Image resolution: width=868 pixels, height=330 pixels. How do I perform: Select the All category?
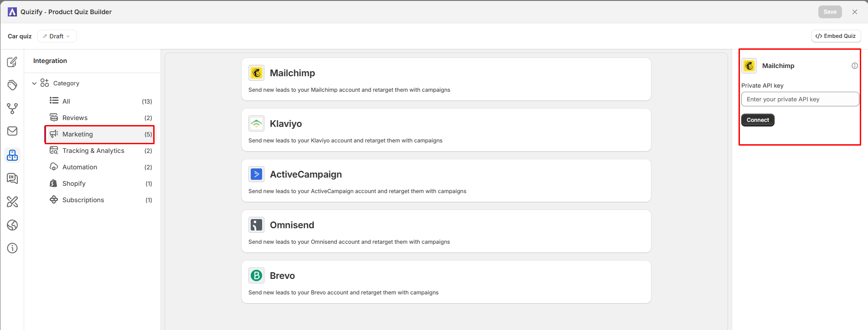click(100, 101)
